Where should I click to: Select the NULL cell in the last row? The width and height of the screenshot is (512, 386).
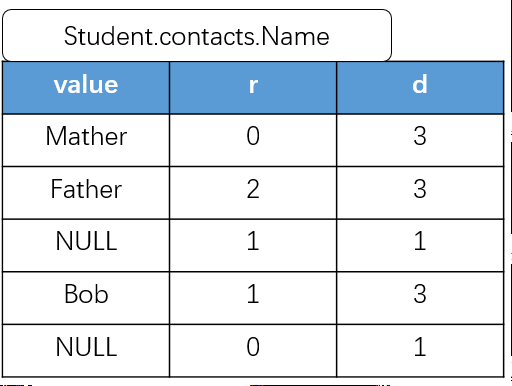tap(86, 351)
